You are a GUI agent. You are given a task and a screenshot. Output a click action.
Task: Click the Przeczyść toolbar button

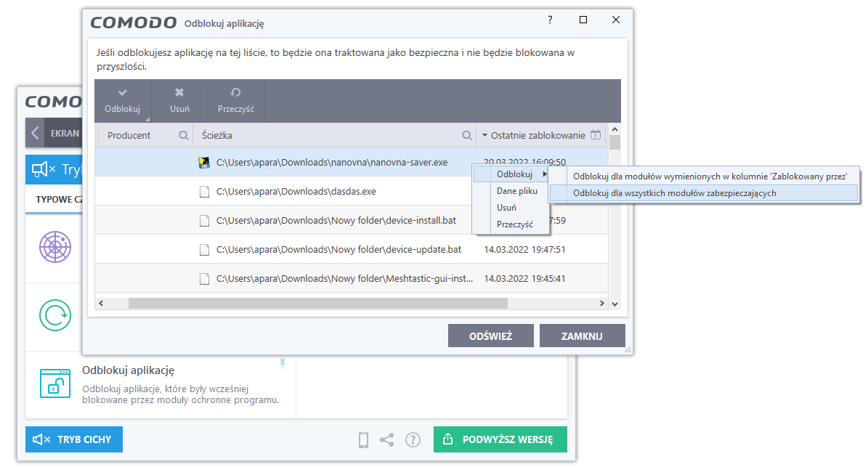[x=236, y=101]
